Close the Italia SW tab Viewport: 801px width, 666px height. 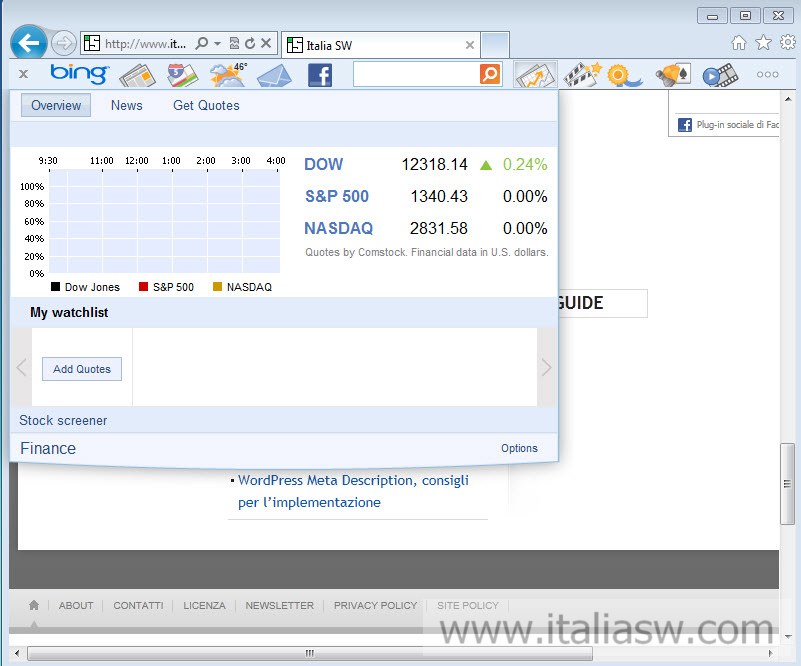tap(470, 45)
